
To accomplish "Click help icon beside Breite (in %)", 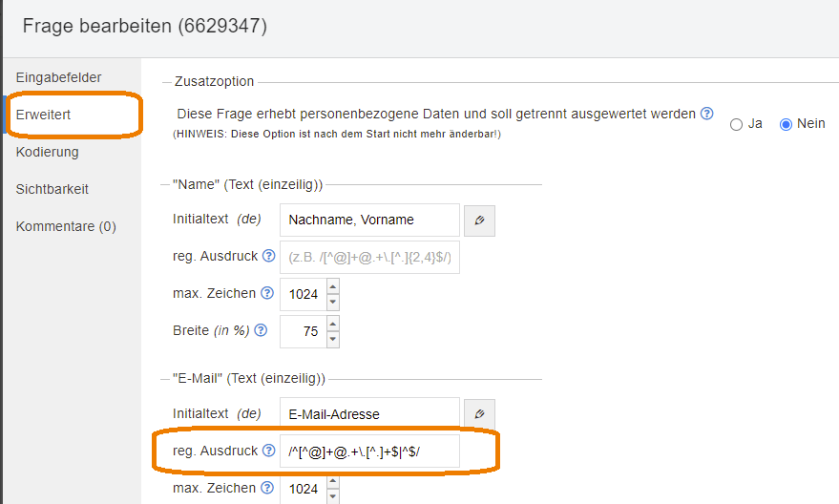I will pos(261,330).
